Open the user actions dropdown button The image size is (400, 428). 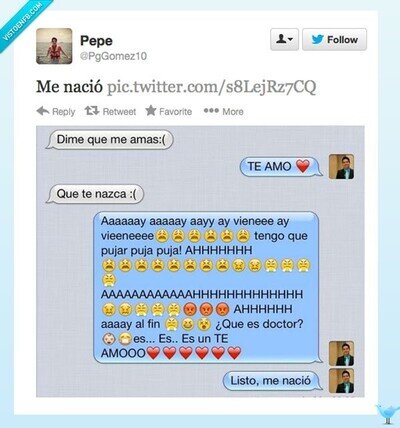pos(284,39)
